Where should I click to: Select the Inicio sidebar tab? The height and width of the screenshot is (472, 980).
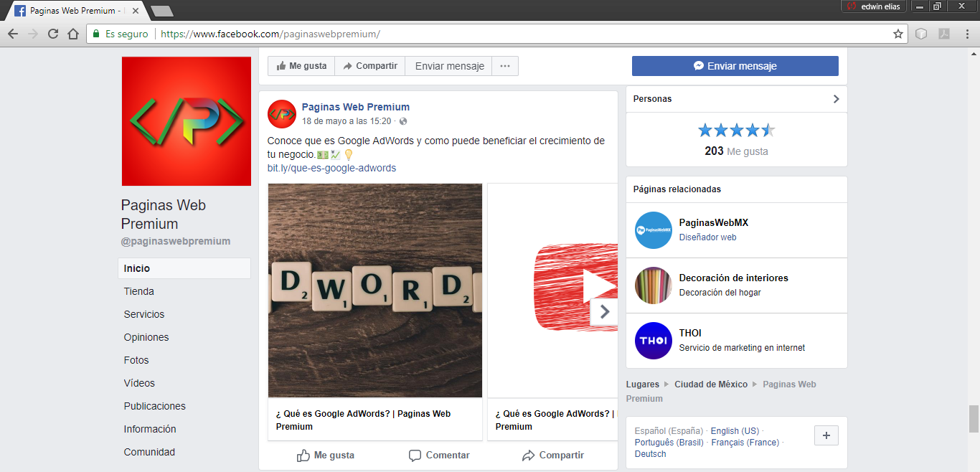tap(184, 268)
